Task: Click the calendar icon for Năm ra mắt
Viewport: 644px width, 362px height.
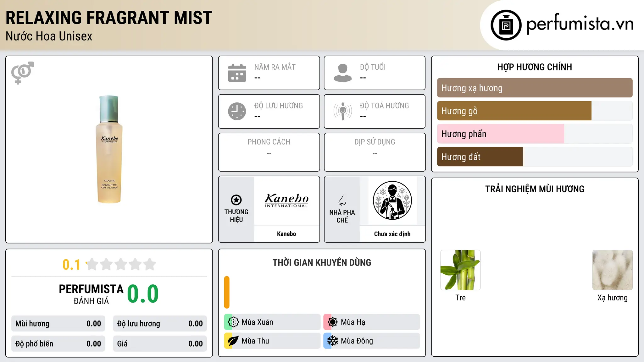Action: point(237,73)
